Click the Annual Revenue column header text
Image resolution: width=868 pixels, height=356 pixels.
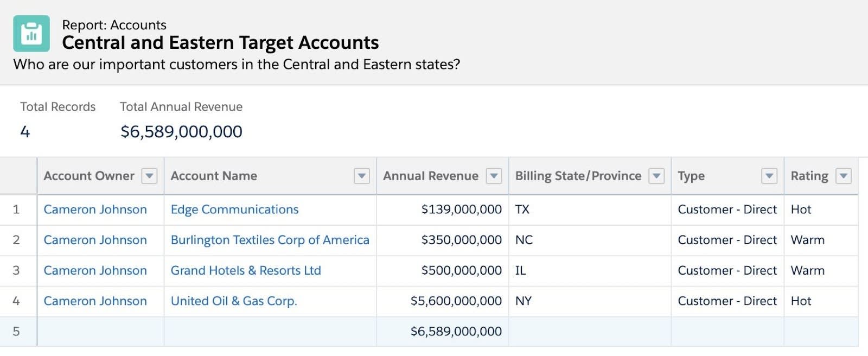430,176
